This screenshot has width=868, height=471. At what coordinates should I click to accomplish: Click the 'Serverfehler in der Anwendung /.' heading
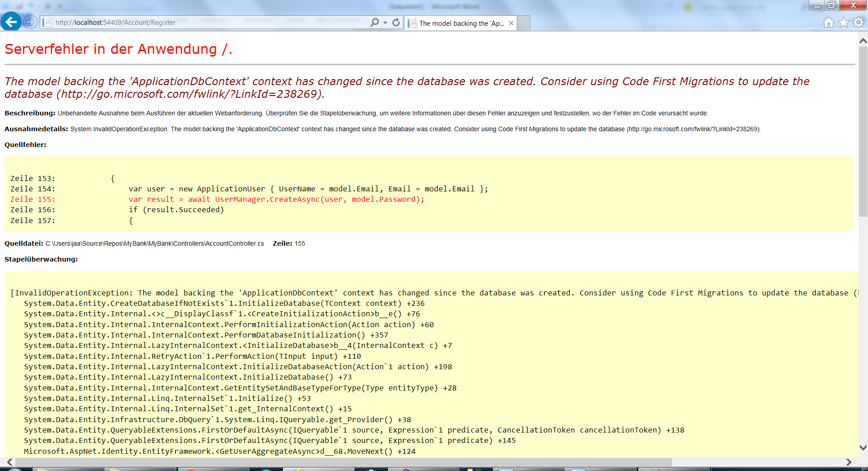[x=118, y=49]
